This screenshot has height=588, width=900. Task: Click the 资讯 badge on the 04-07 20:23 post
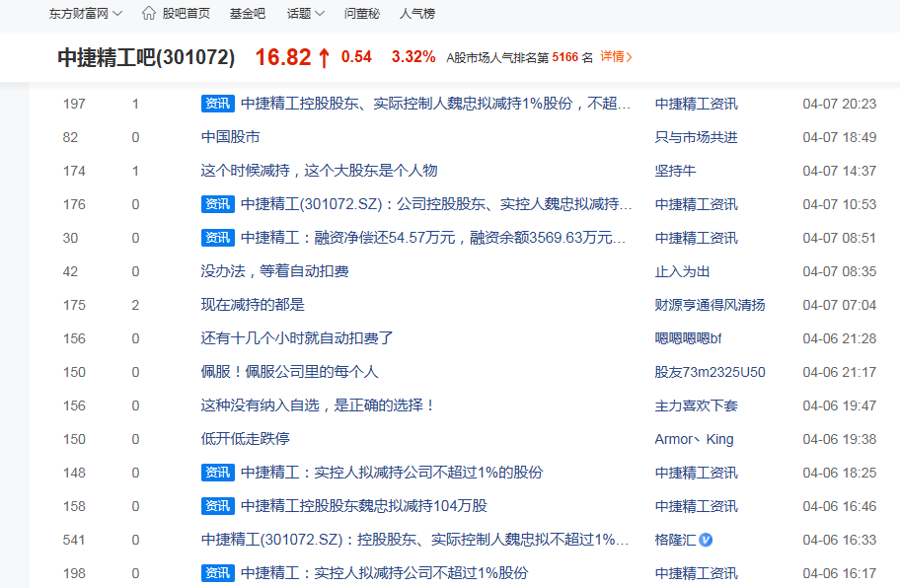[x=217, y=104]
